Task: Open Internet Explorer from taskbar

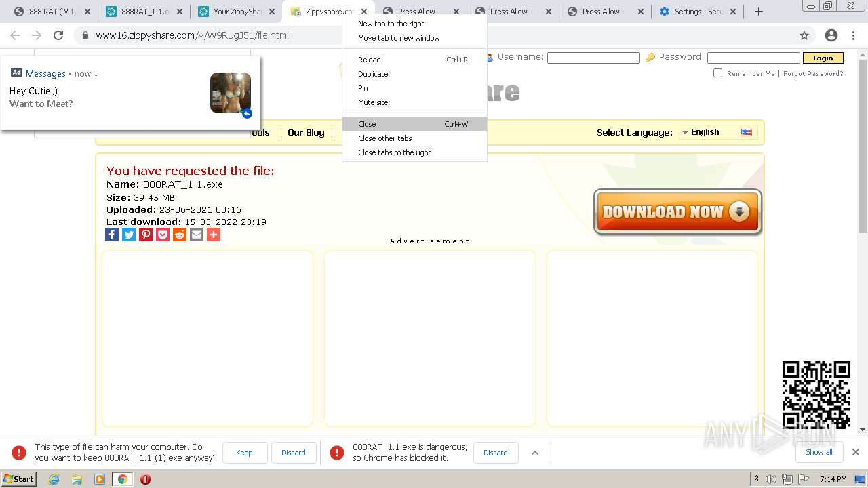Action: [x=54, y=479]
